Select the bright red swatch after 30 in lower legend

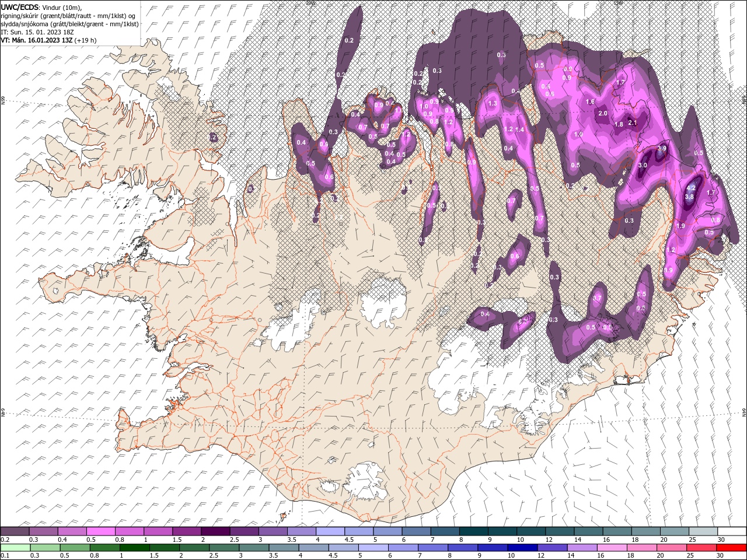point(731,548)
